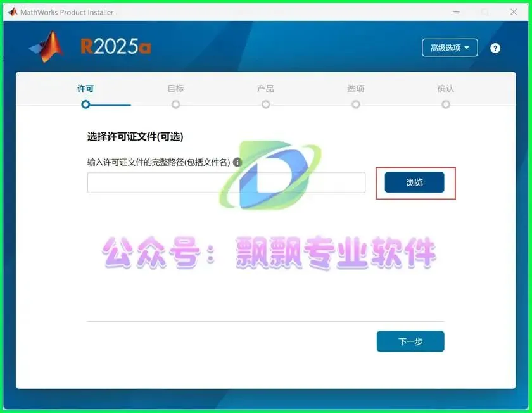Viewport: 532px width, 413px height.
Task: Click the 选择许可证文件(可选) heading
Action: (135, 136)
